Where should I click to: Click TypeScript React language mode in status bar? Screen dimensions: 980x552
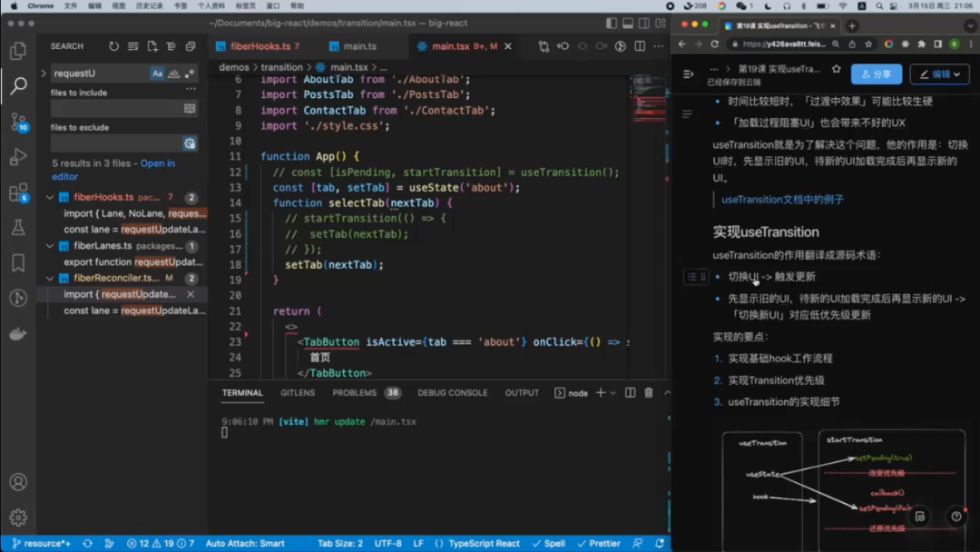[x=483, y=543]
